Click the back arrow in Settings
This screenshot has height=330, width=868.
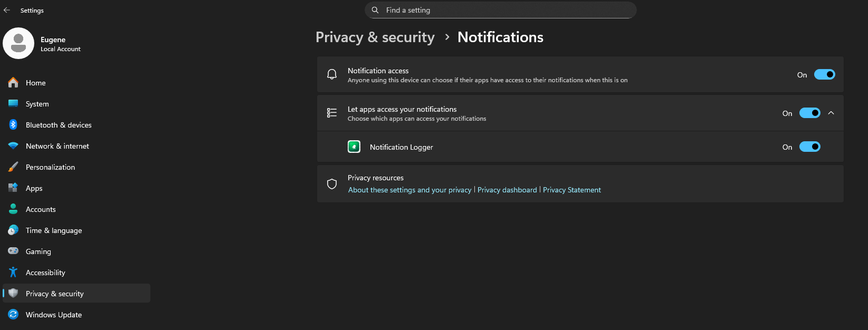[x=7, y=10]
